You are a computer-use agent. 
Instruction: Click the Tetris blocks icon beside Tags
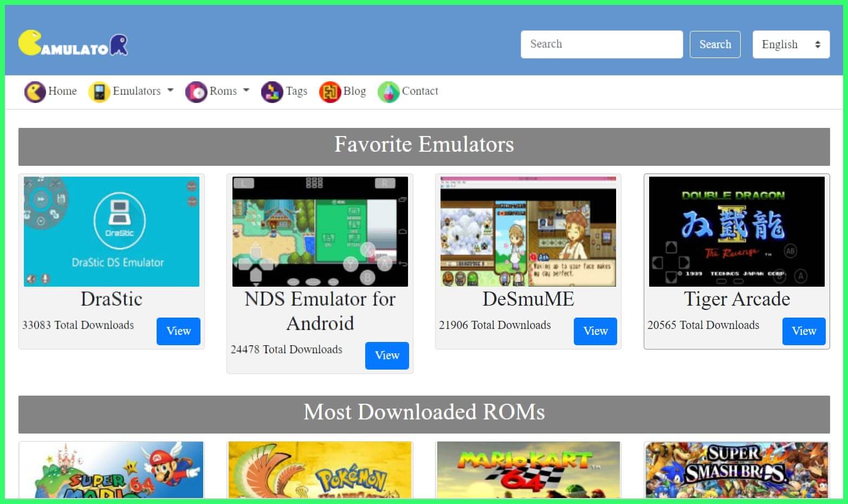(272, 92)
